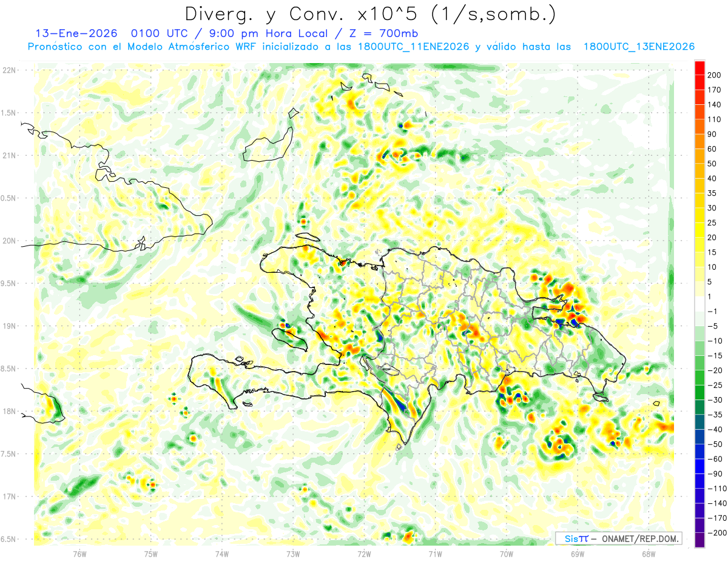
Task: Click the white segment between 1 and -1
Action: 699,304
